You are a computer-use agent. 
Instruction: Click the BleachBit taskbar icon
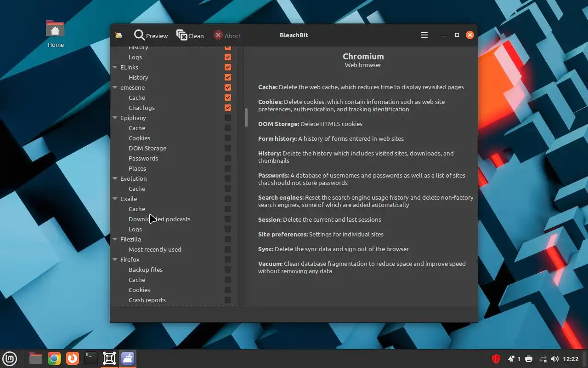click(x=128, y=358)
